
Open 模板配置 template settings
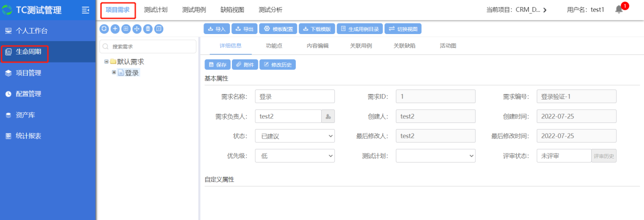[278, 29]
